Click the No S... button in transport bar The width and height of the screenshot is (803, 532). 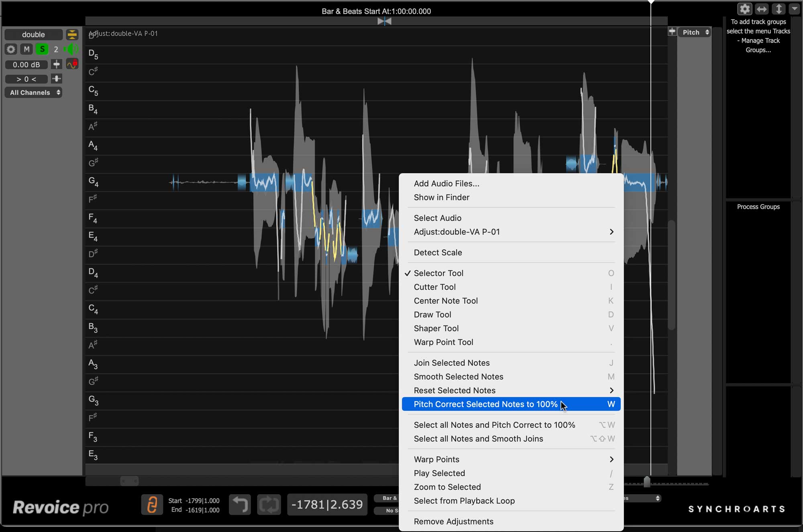pos(386,511)
